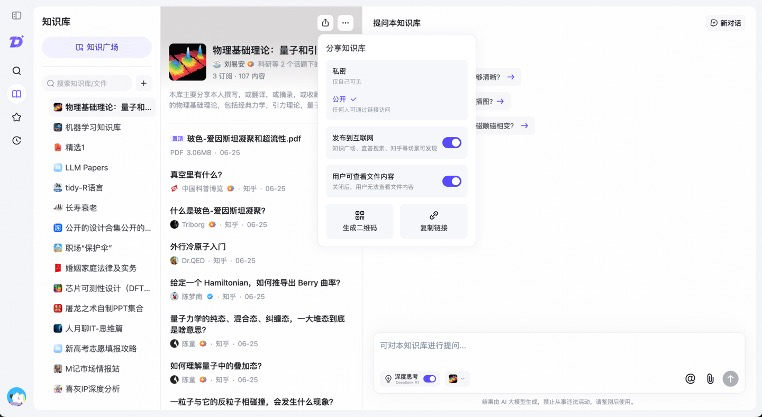
Task: Focus the 搜索知识库/文件 search field
Action: pos(87,84)
